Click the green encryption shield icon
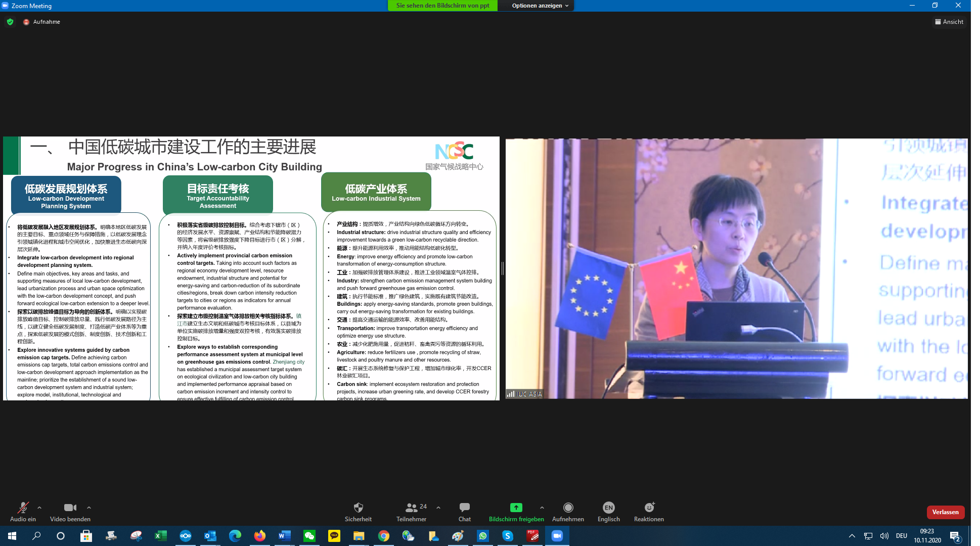The image size is (980, 546). point(10,22)
